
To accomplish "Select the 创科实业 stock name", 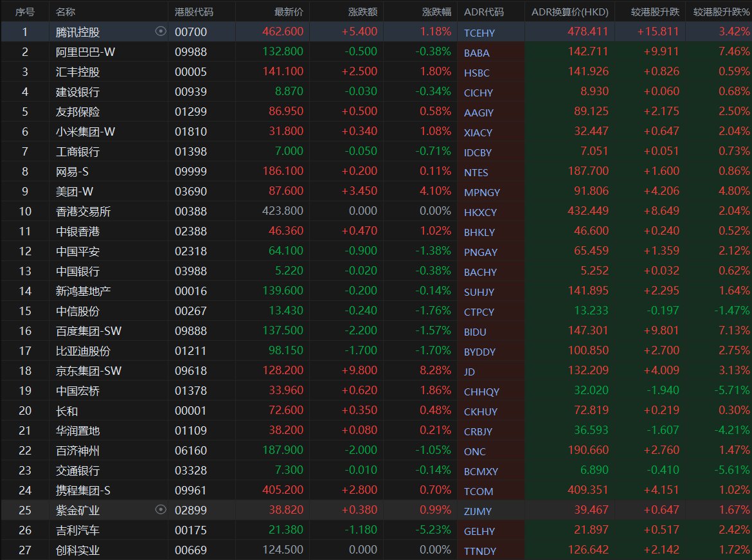I will (78, 550).
